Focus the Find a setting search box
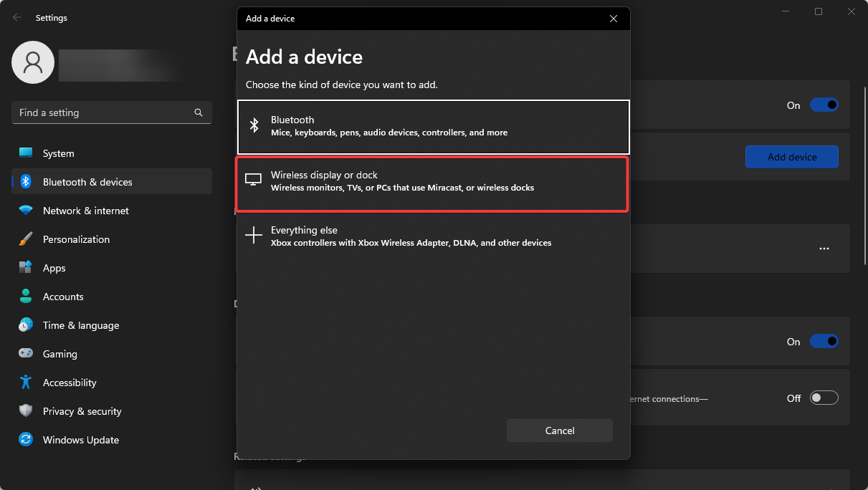This screenshot has width=868, height=490. (112, 112)
